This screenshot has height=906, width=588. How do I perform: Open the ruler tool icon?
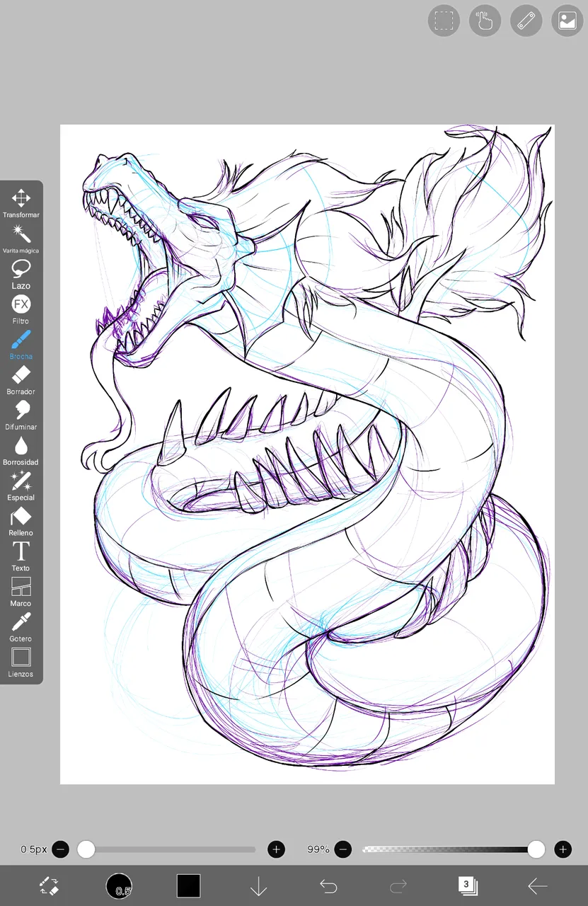526,21
